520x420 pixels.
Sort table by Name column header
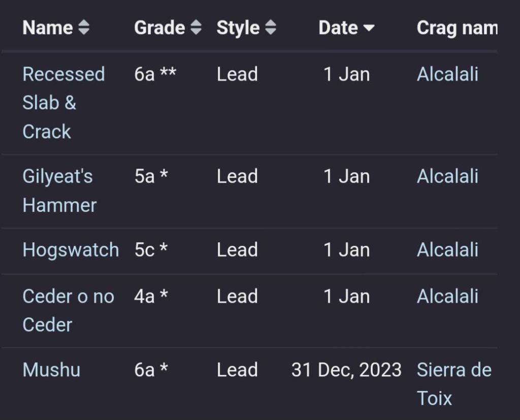(x=48, y=28)
